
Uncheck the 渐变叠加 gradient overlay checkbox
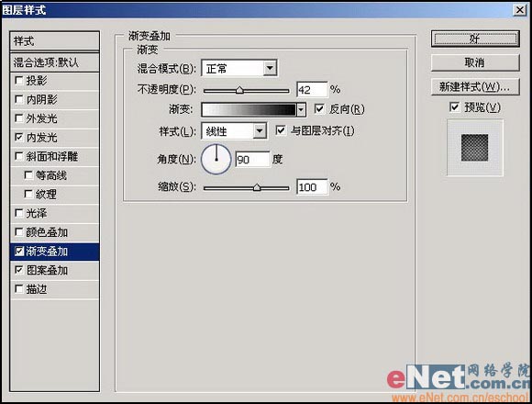[19, 252]
